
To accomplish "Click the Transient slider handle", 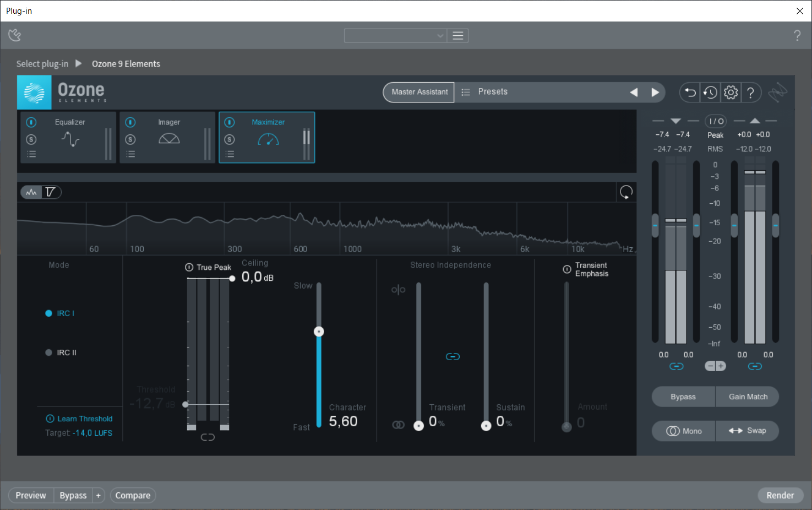I will click(419, 426).
